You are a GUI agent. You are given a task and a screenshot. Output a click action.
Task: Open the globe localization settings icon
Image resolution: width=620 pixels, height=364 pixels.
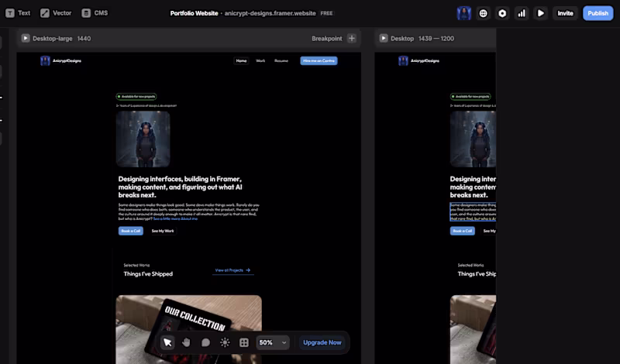483,13
